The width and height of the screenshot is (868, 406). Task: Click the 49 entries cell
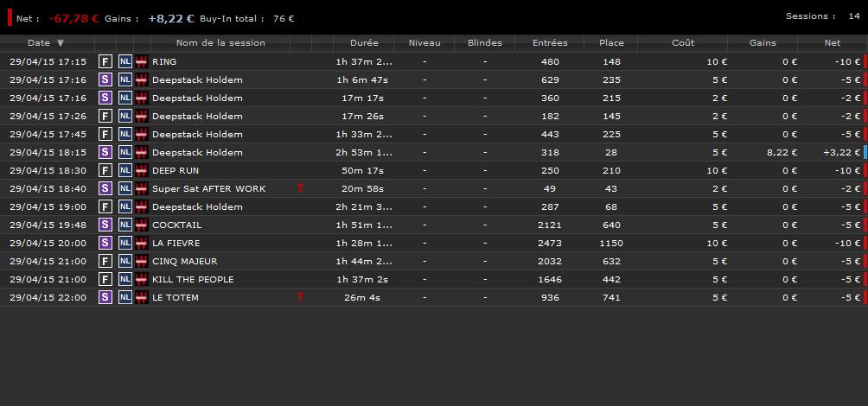pos(550,188)
